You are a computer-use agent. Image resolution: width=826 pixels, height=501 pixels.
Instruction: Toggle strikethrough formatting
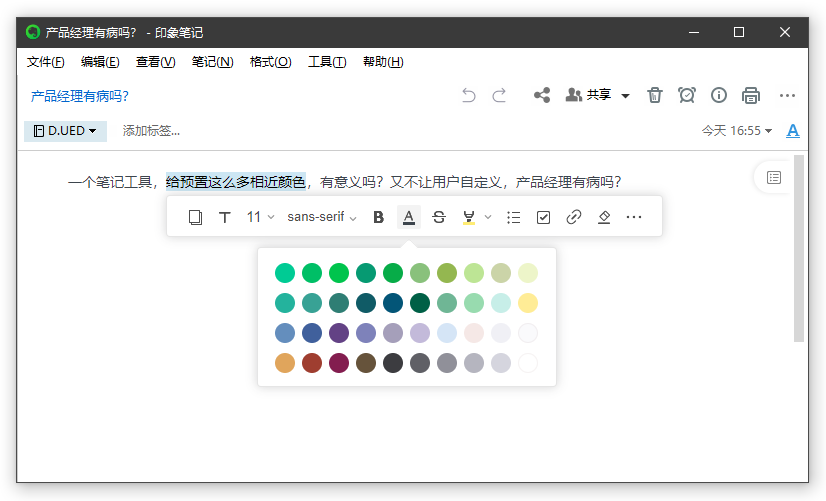click(439, 217)
